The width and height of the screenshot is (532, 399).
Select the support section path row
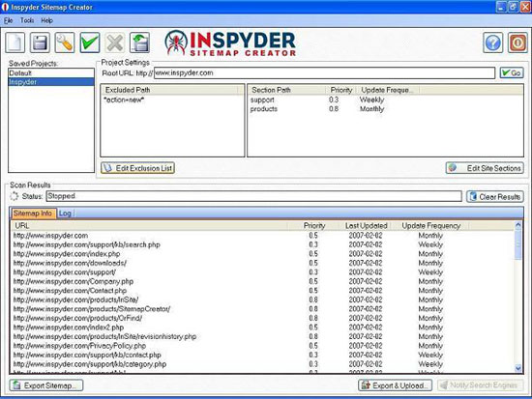[385, 100]
